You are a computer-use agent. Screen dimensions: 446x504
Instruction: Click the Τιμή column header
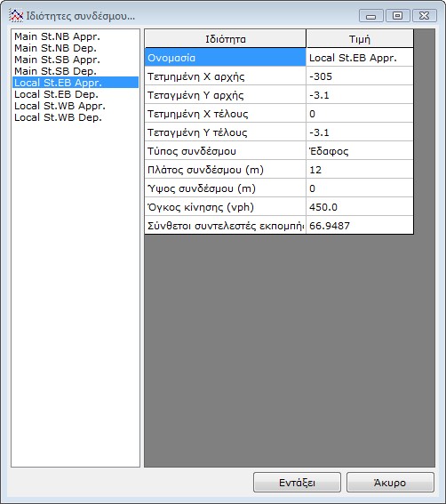360,39
